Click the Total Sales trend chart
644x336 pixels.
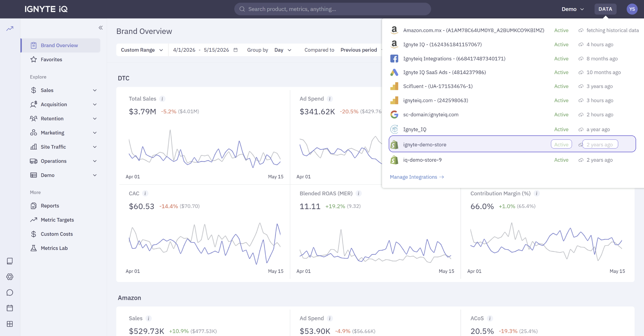pyautogui.click(x=204, y=149)
